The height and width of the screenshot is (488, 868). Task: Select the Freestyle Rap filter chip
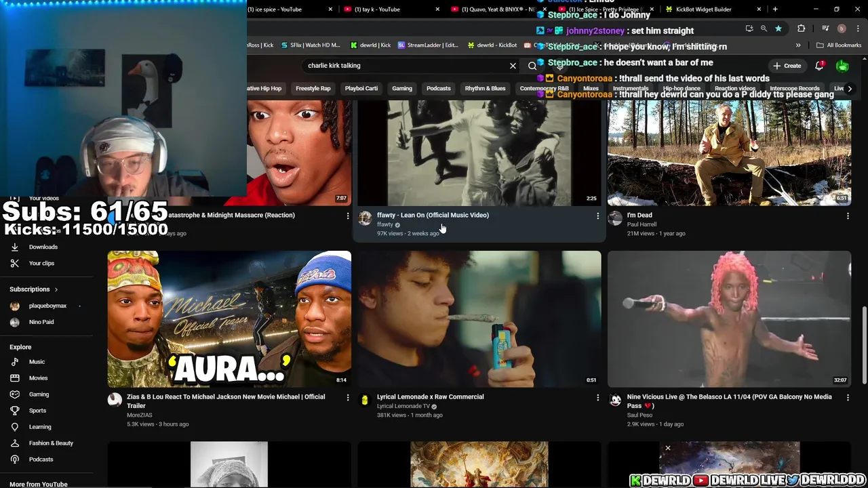tap(313, 89)
